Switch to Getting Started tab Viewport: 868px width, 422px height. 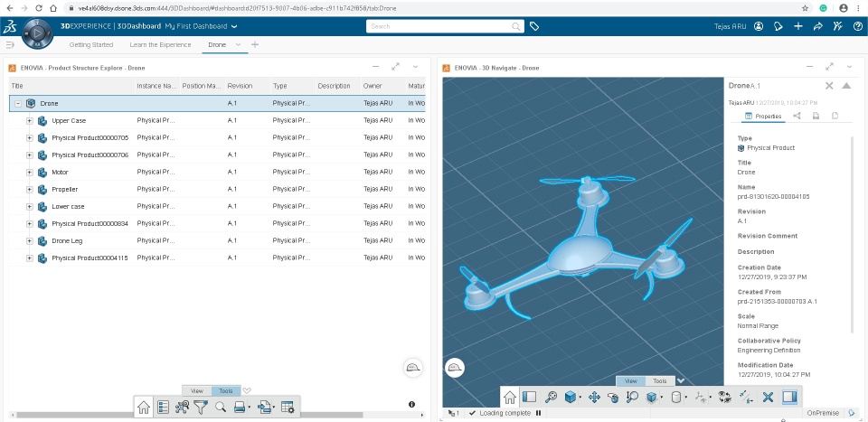pos(90,45)
